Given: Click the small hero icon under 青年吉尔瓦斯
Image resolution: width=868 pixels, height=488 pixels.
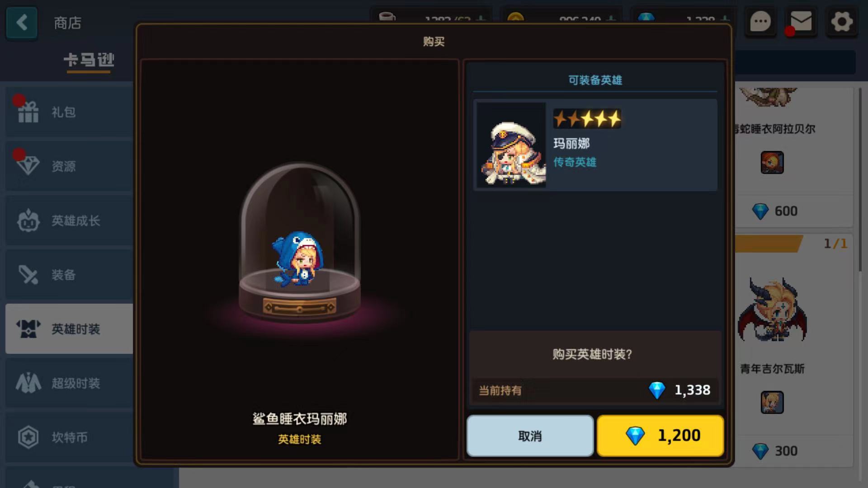Looking at the screenshot, I should [x=772, y=402].
